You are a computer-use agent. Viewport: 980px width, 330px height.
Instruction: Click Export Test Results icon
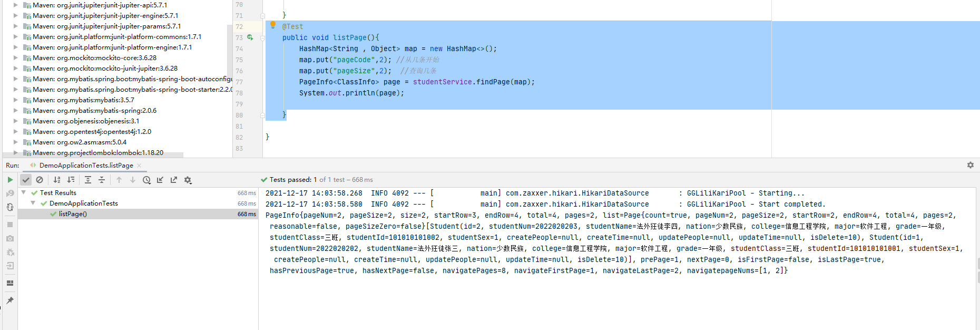pos(174,180)
